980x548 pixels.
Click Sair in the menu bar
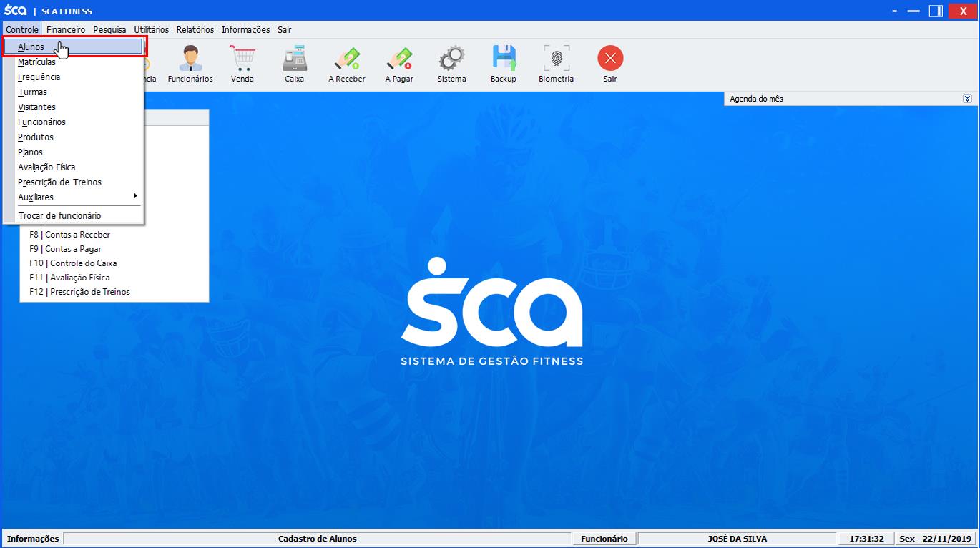coord(285,29)
